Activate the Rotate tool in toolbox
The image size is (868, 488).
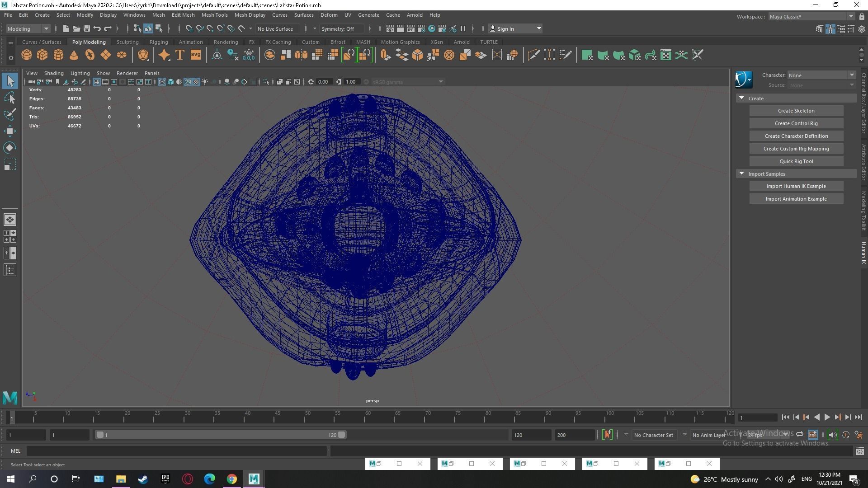10,148
